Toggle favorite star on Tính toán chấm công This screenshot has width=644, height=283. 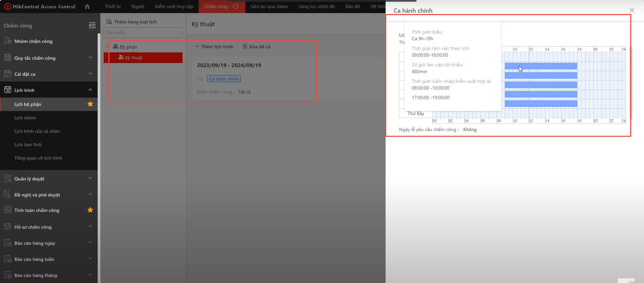[x=90, y=210]
